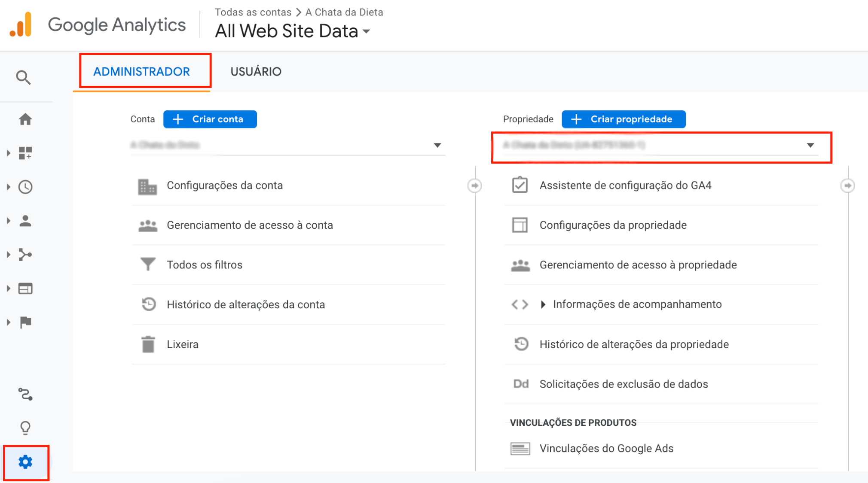Open the Realtime clock icon
This screenshot has width=868, height=483.
click(x=25, y=187)
